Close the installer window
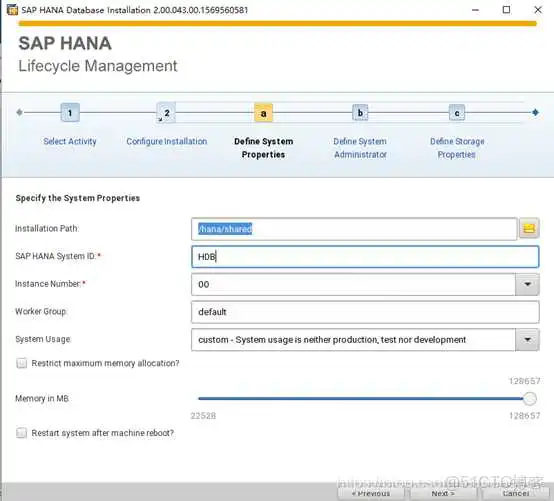Image resolution: width=554 pixels, height=501 pixels. (x=538, y=10)
